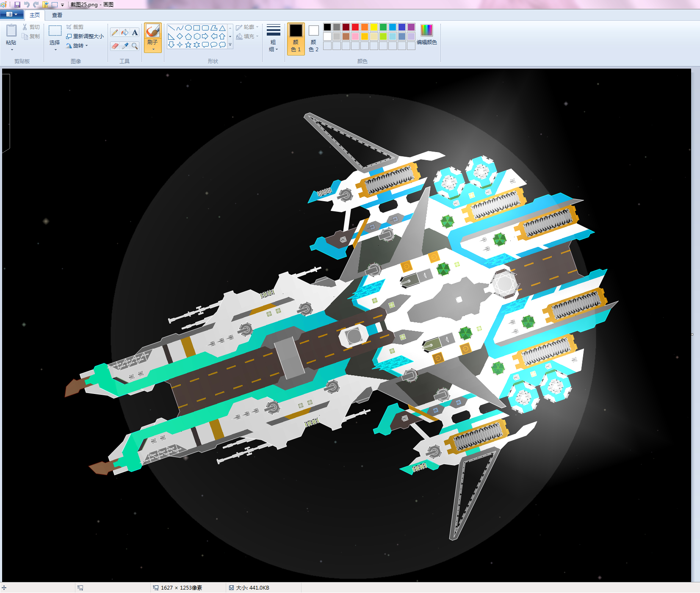700x593 pixels.
Task: Select the Up arrow shape
Action: point(222,36)
